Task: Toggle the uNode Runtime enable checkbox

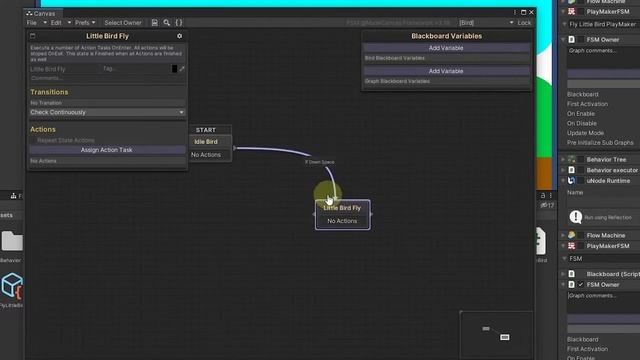Action: [581, 181]
